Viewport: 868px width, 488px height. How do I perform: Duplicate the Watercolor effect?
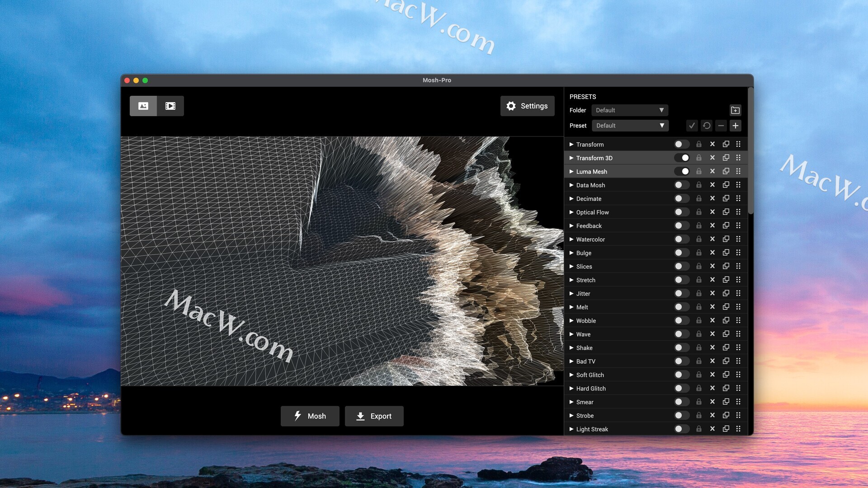[726, 239]
